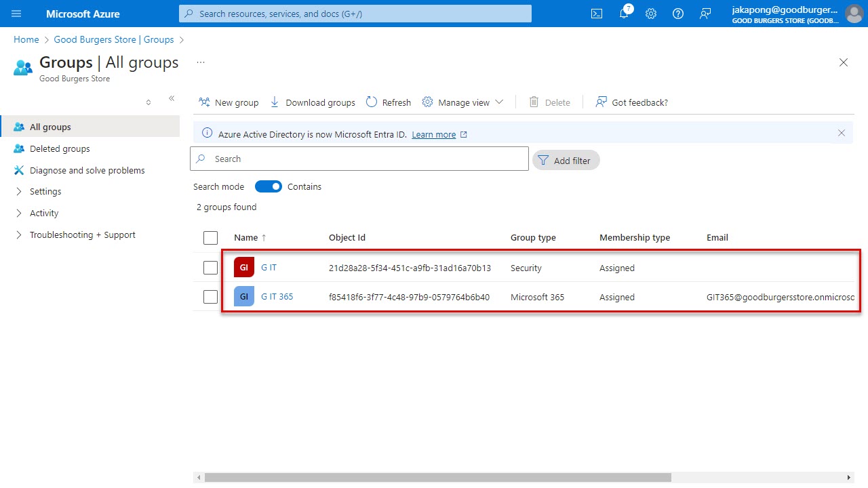Toggle the Contains search mode switch
This screenshot has height=488, width=868.
point(269,186)
